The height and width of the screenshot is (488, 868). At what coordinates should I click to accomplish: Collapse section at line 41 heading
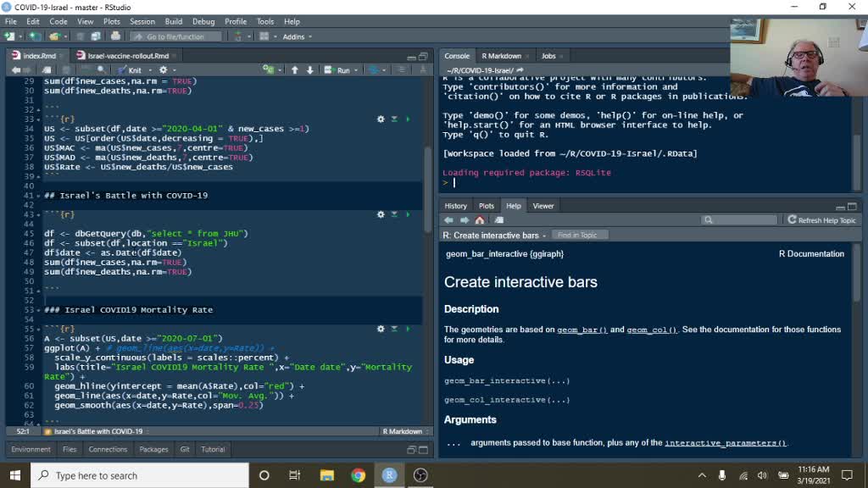pos(38,196)
